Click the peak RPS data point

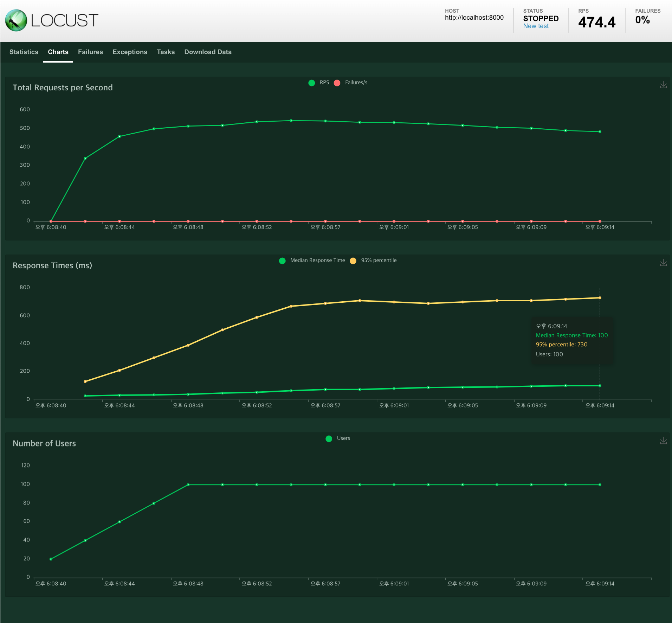(291, 121)
